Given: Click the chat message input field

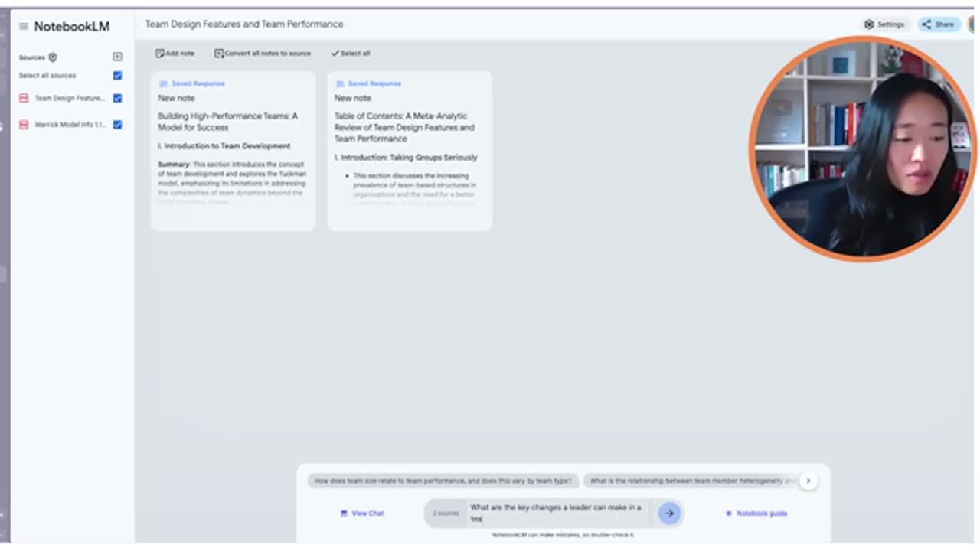Looking at the screenshot, I should 559,513.
